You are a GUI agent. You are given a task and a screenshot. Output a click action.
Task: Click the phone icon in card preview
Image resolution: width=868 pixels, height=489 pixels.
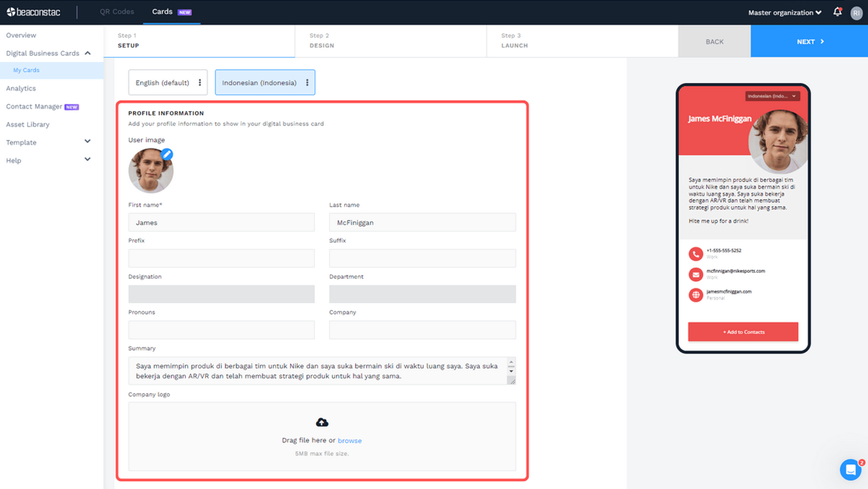point(696,254)
